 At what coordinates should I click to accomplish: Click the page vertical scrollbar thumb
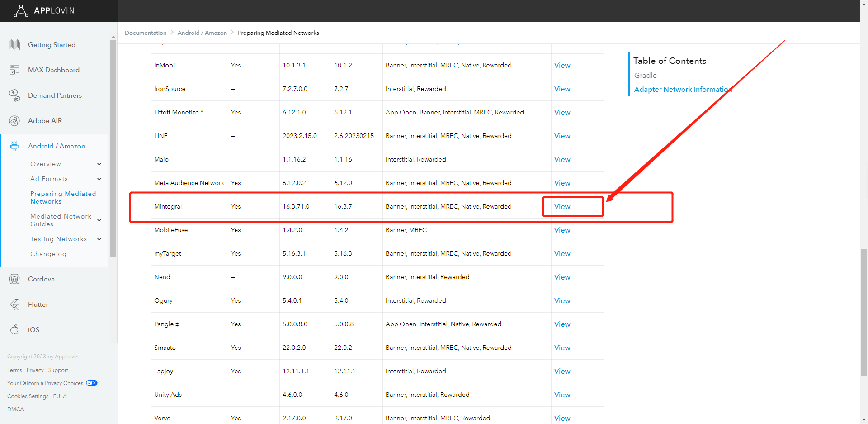pyautogui.click(x=864, y=312)
